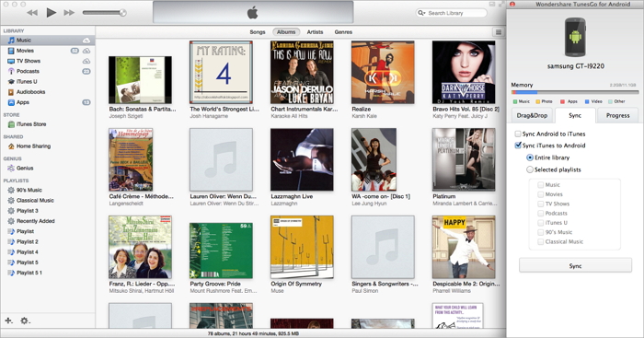
Task: Open Playlist 4 in the sidebar
Action: coord(47,252)
